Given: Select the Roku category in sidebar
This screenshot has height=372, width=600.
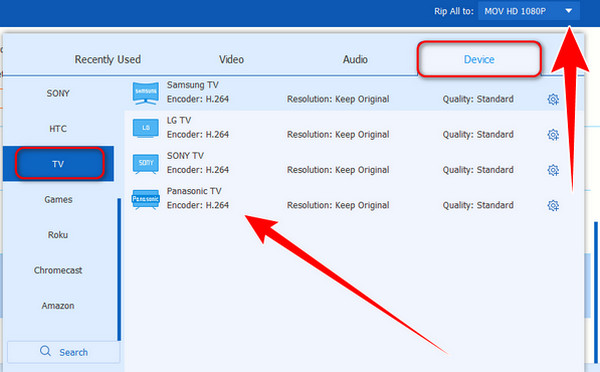Looking at the screenshot, I should pyautogui.click(x=58, y=235).
